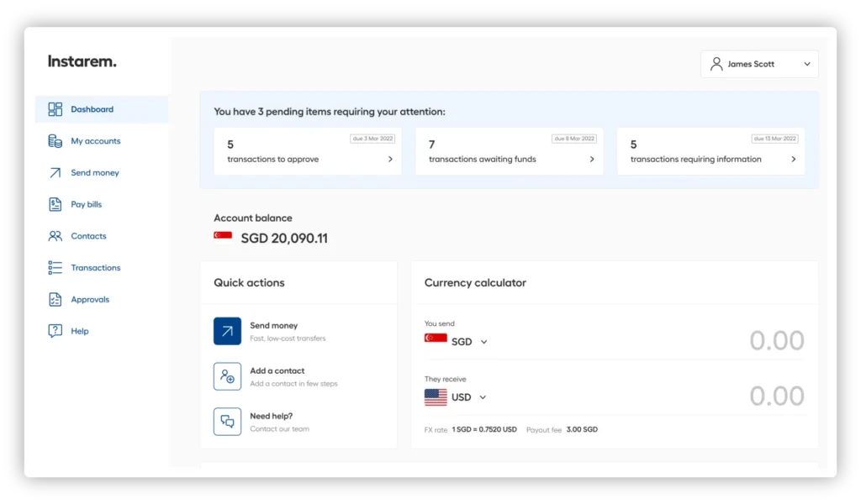Screen dimensions: 861x504
Task: Click the 'due 8 Mar 2022' tag
Action: 573,139
